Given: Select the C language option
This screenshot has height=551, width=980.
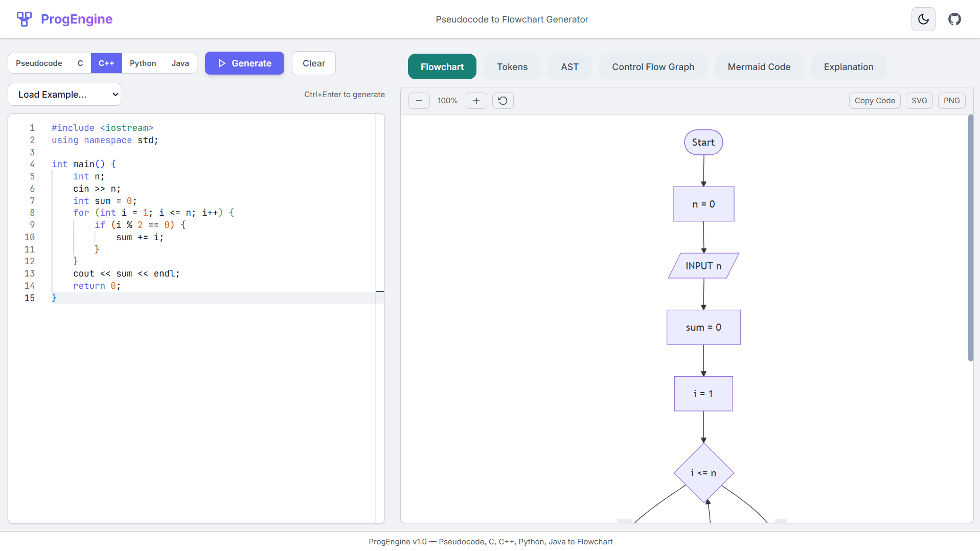Looking at the screenshot, I should [x=80, y=63].
